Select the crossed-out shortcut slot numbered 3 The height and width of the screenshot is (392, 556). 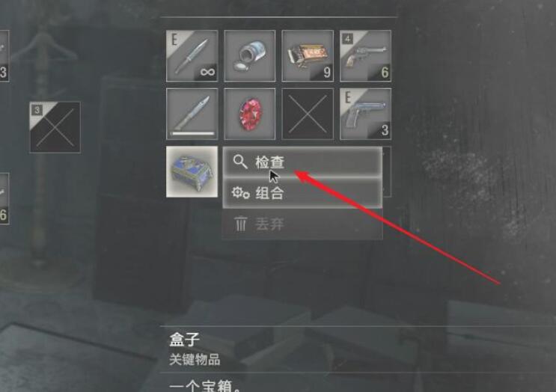55,127
